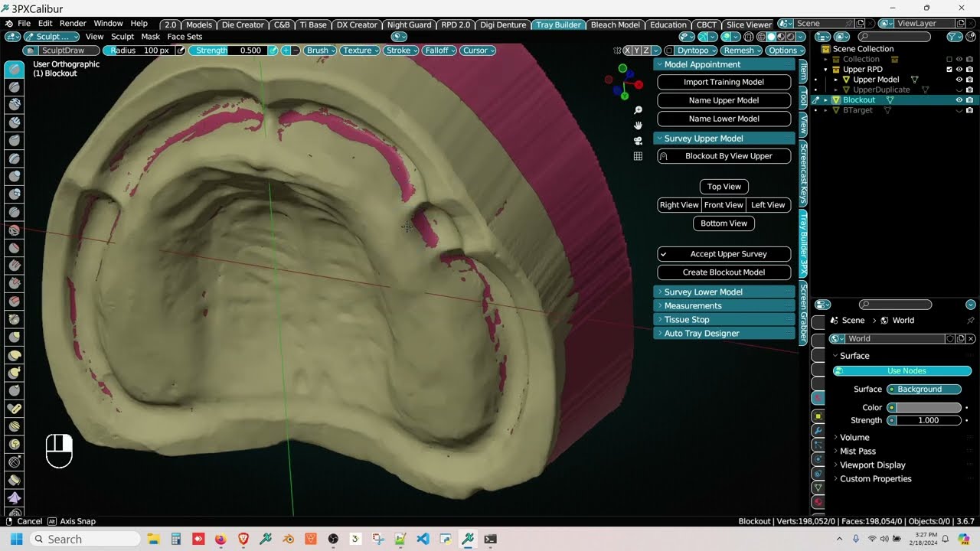Toggle the camera view icon
Screen dimensions: 980x551
(638, 141)
